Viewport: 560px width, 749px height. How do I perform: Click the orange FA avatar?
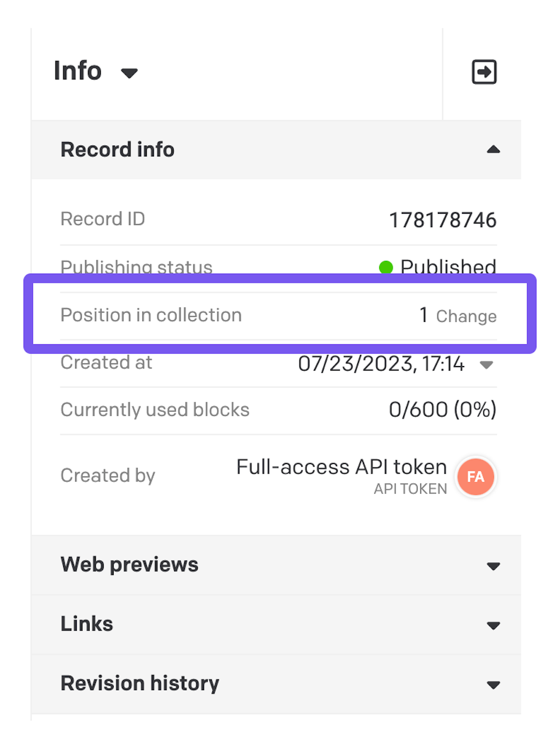pyautogui.click(x=475, y=477)
